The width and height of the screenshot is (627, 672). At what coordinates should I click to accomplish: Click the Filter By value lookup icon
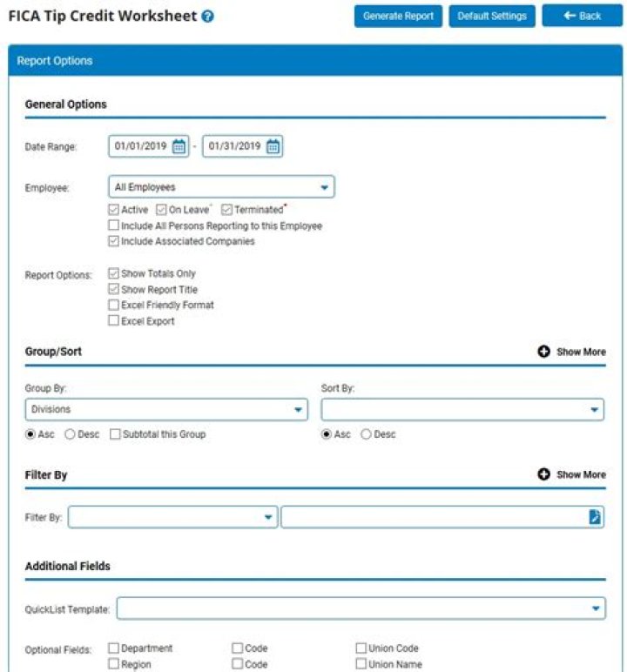click(594, 517)
